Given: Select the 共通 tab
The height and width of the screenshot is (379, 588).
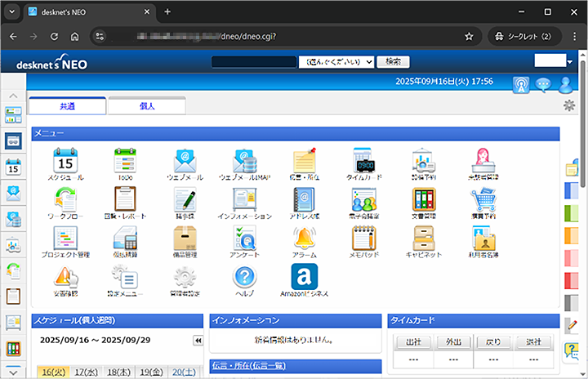Looking at the screenshot, I should (x=67, y=106).
